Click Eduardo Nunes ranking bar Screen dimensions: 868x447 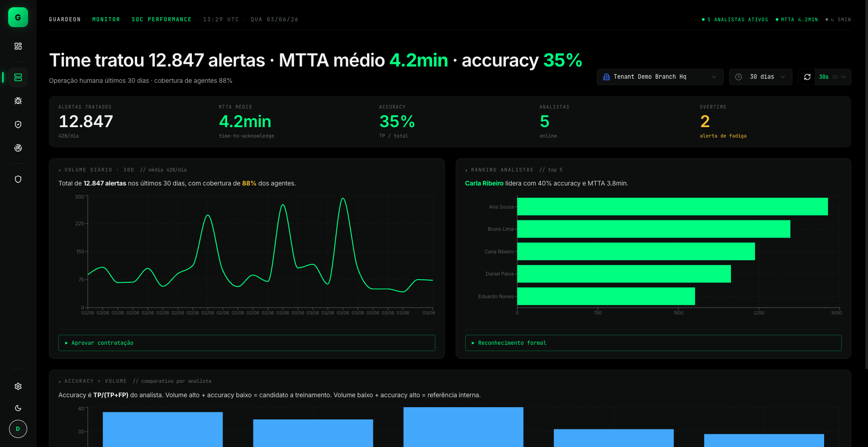pos(606,296)
